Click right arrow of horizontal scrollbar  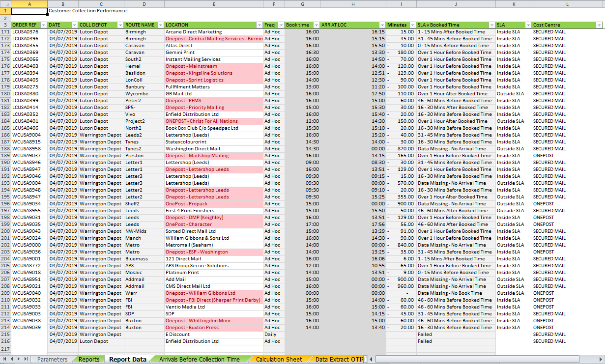pos(601,360)
